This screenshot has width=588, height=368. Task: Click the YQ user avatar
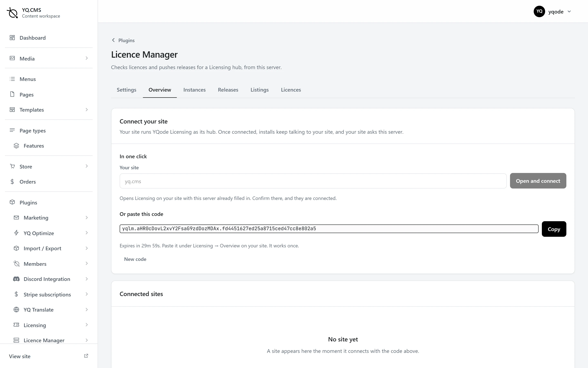point(539,11)
